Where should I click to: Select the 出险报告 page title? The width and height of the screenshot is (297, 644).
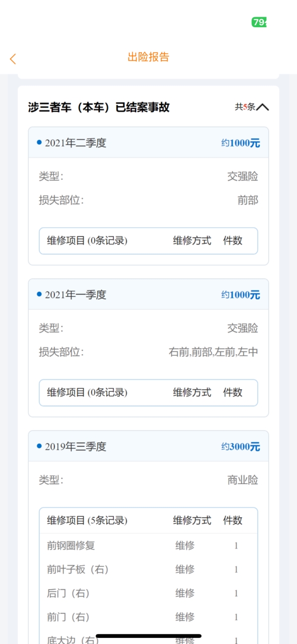pyautogui.click(x=148, y=57)
